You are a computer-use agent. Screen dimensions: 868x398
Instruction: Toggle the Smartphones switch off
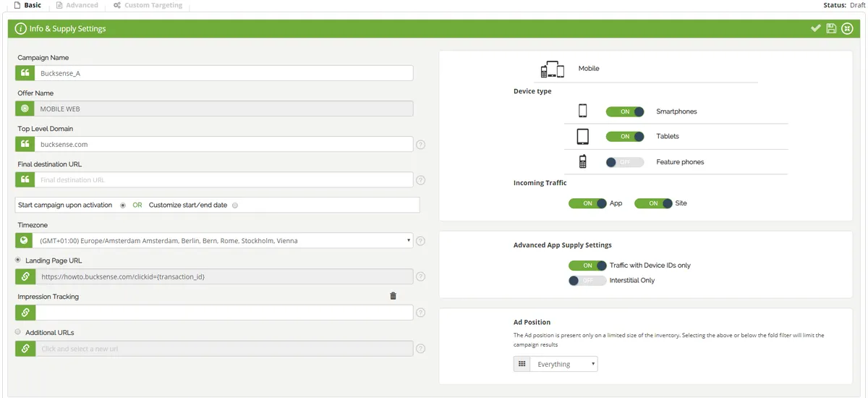625,112
